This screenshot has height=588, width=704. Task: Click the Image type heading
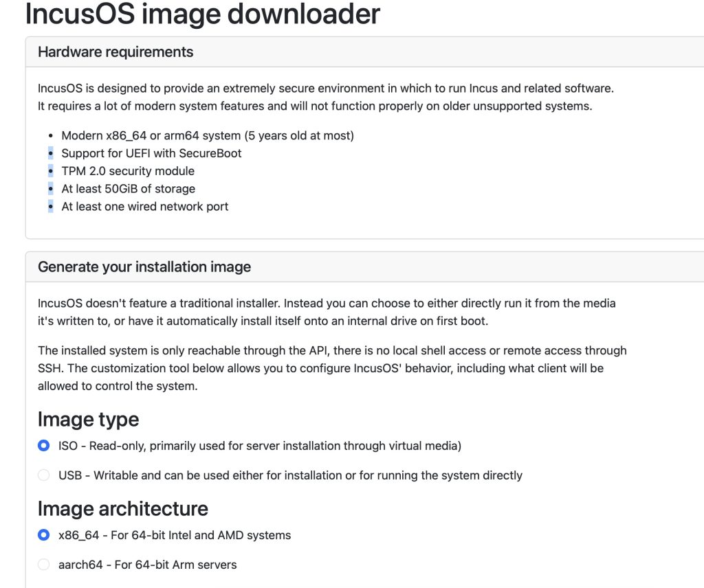click(x=88, y=419)
